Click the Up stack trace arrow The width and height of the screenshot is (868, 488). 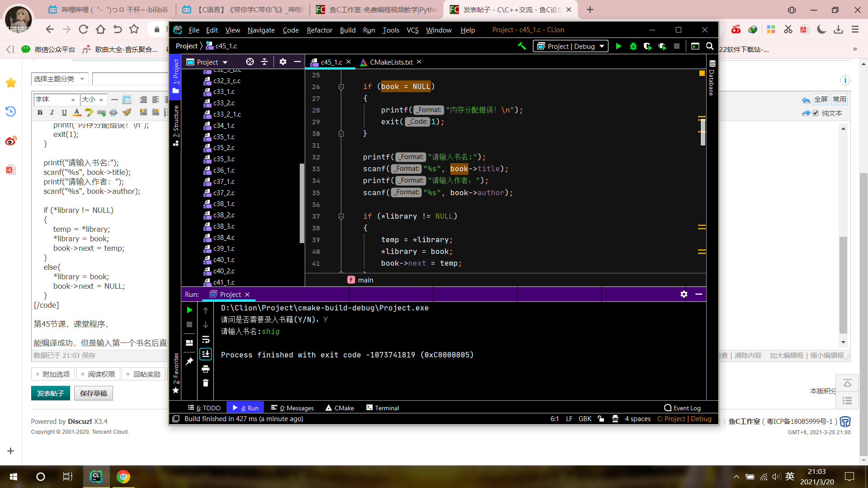pyautogui.click(x=205, y=310)
